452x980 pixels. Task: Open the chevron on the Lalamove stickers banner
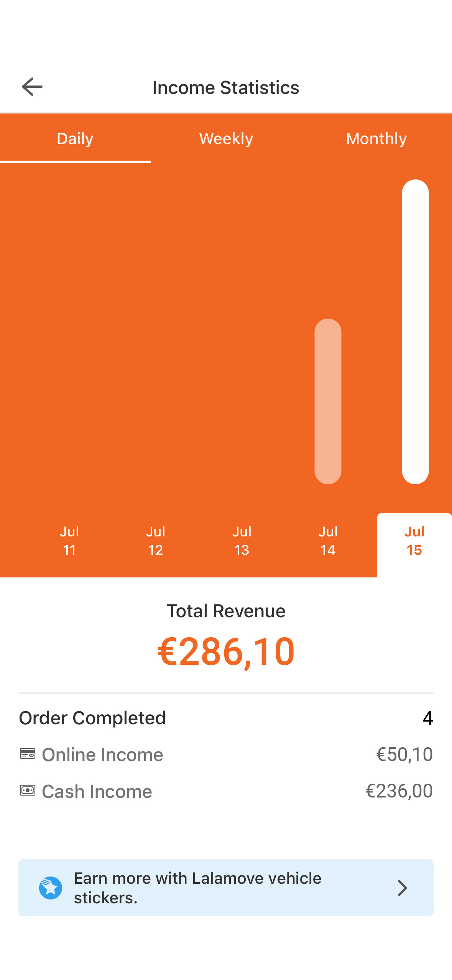(x=402, y=888)
